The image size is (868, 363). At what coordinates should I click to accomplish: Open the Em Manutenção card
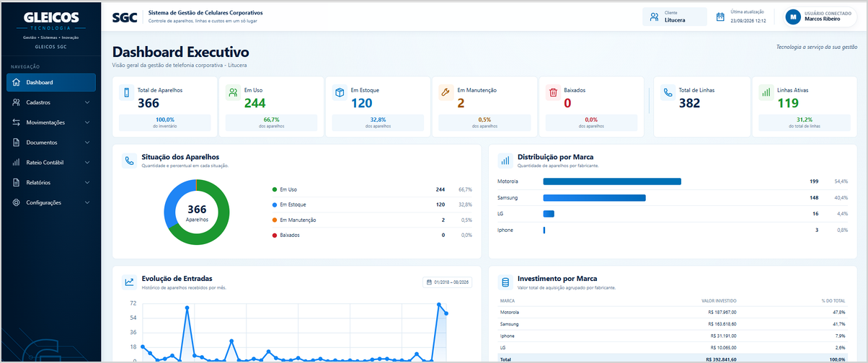click(484, 107)
